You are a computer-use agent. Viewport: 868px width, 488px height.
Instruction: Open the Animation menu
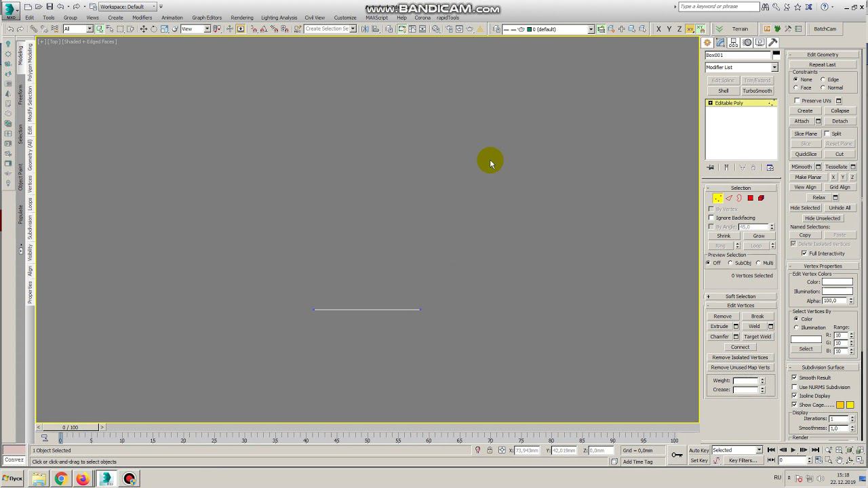(172, 18)
